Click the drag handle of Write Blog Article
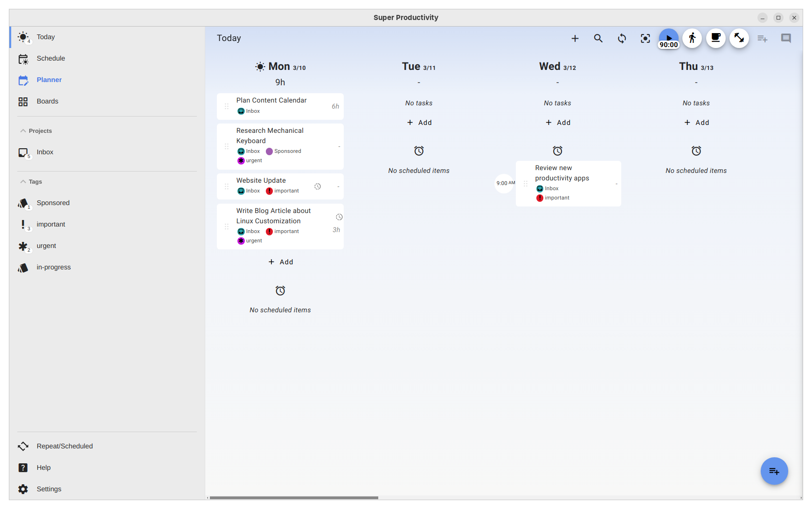 point(227,227)
